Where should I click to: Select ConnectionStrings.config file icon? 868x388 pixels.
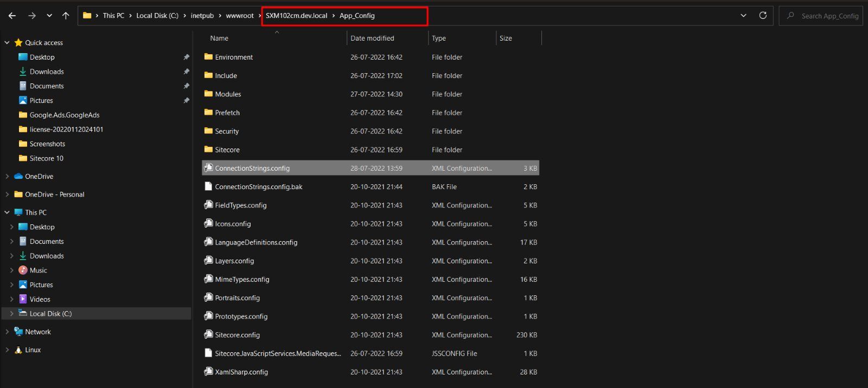click(208, 168)
